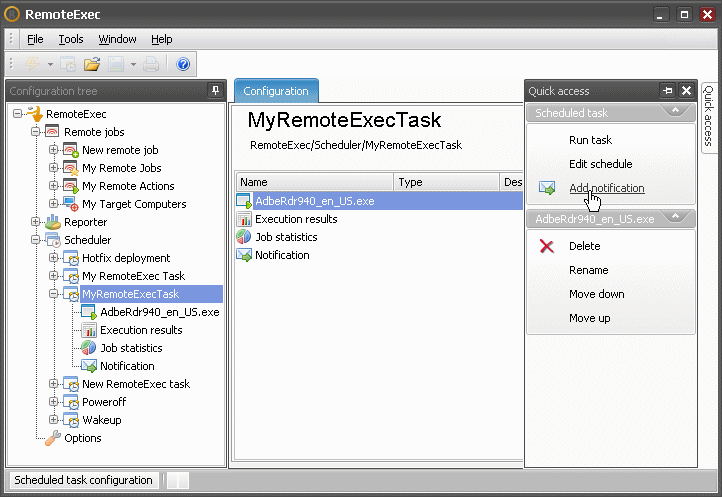Click Rename in Quick access
Image resolution: width=722 pixels, height=497 pixels.
click(x=588, y=270)
